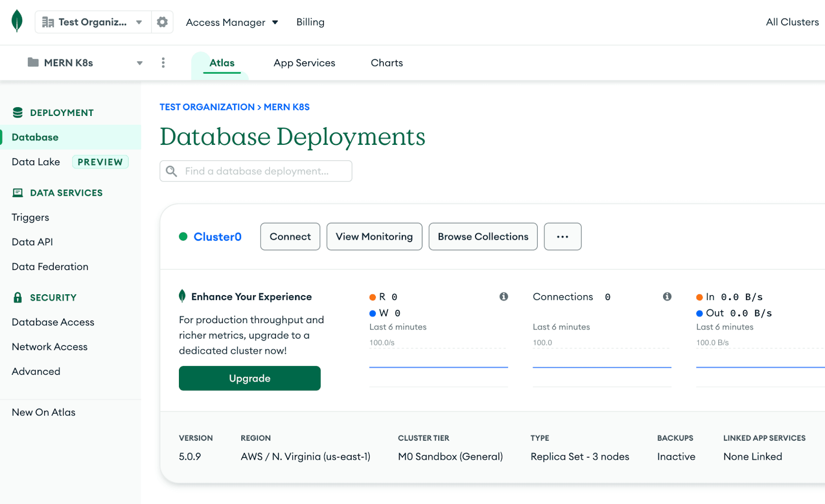The width and height of the screenshot is (825, 504).
Task: Click the MongoDB leaf logo
Action: coord(17,21)
